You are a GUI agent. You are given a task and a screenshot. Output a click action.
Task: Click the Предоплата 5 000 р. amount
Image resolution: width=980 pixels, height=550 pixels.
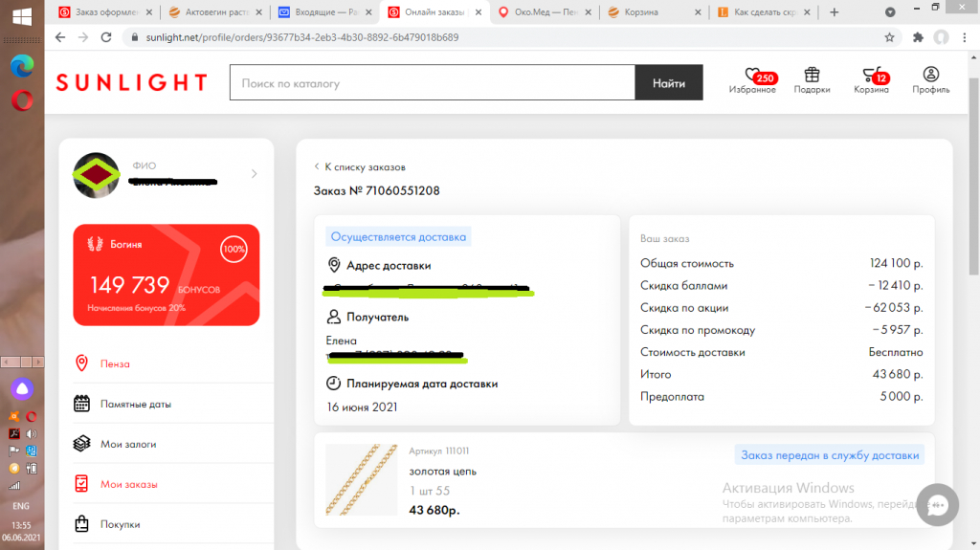tap(901, 396)
